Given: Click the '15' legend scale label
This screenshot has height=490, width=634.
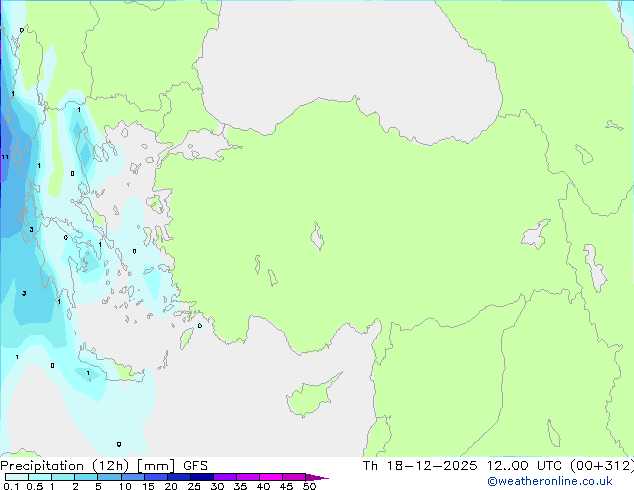Looking at the screenshot, I should (148, 486).
